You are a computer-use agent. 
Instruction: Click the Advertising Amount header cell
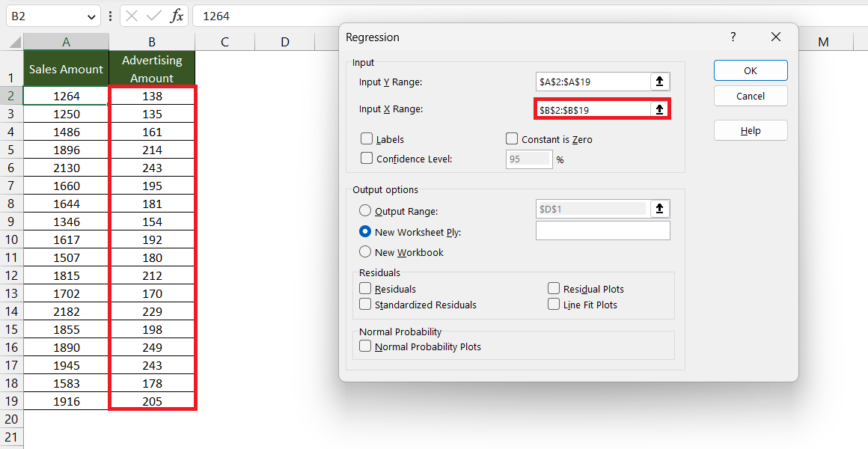(152, 69)
